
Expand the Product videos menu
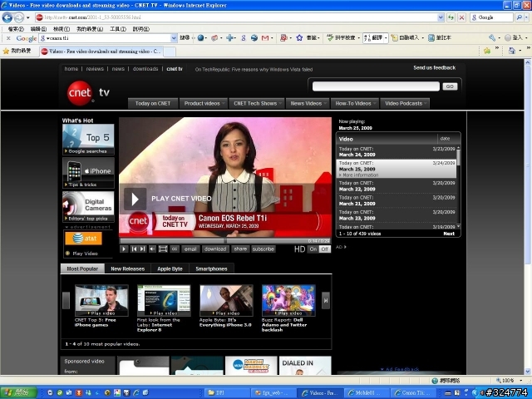[203, 103]
